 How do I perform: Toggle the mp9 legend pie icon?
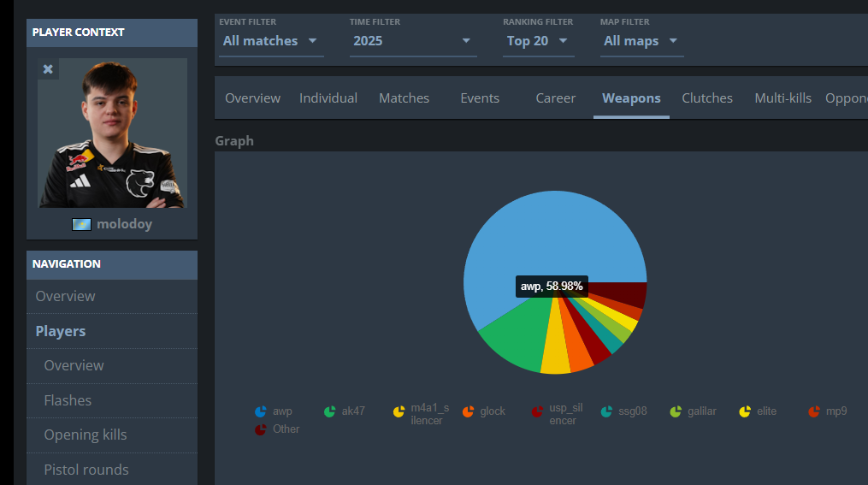click(814, 411)
